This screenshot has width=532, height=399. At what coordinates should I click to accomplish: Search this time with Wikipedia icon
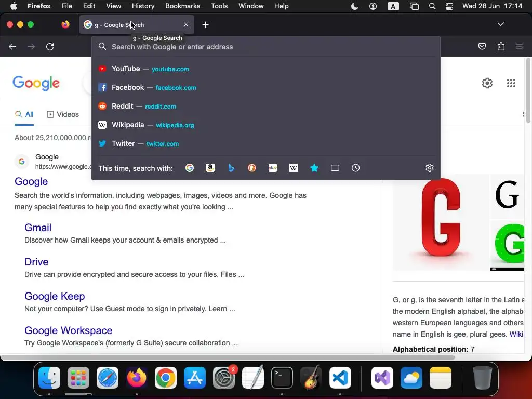[x=294, y=168]
